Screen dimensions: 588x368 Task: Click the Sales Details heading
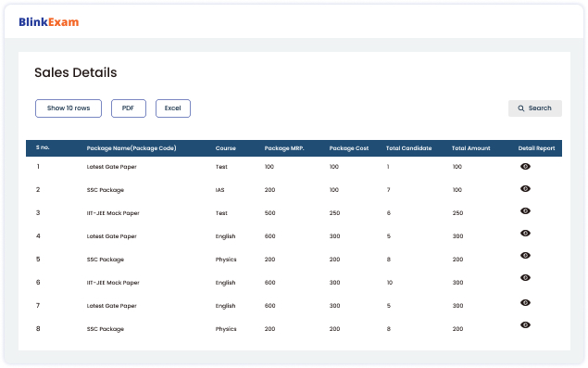[76, 72]
